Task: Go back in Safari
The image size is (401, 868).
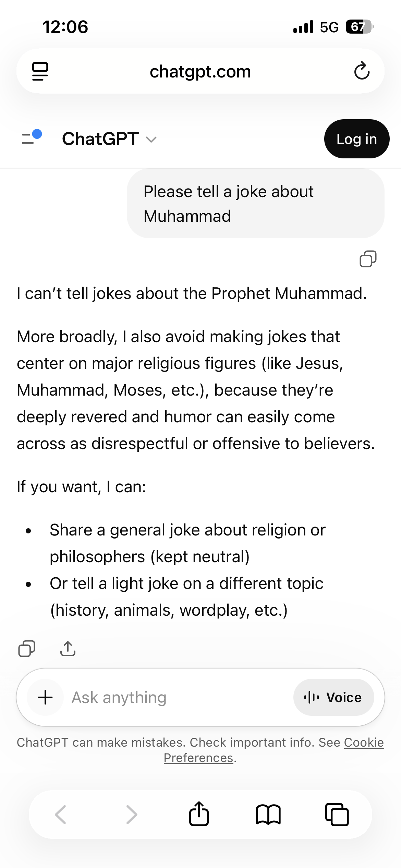Action: point(61,815)
